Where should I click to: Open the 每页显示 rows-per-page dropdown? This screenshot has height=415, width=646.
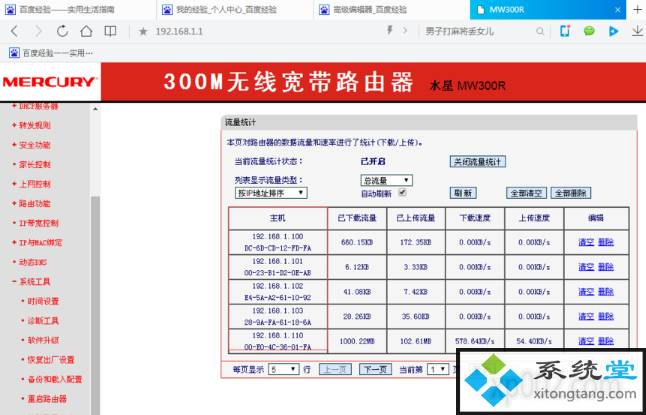tap(283, 369)
